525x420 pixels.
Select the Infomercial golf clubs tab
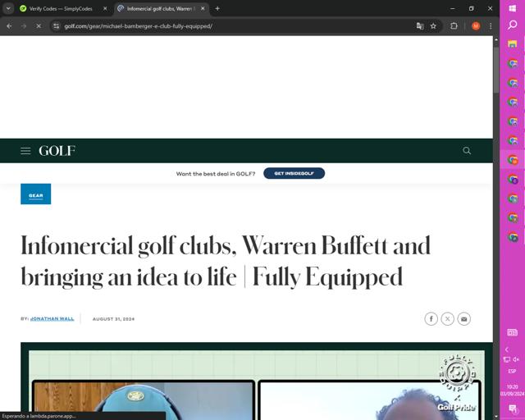pyautogui.click(x=159, y=9)
